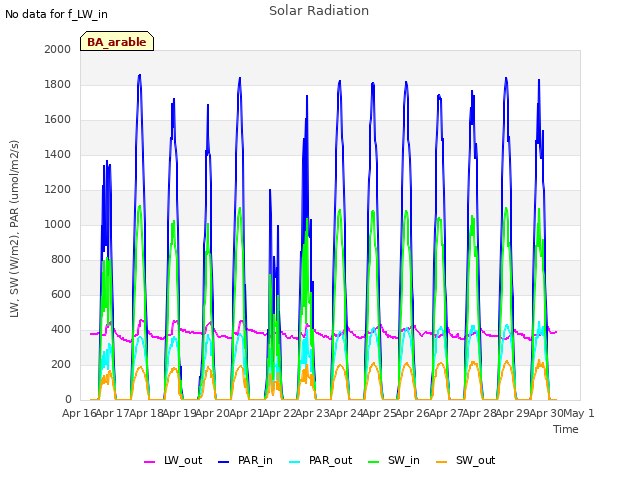Click the Apr 30 x-axis tick label
This screenshot has width=640, height=480.
pyautogui.click(x=546, y=413)
